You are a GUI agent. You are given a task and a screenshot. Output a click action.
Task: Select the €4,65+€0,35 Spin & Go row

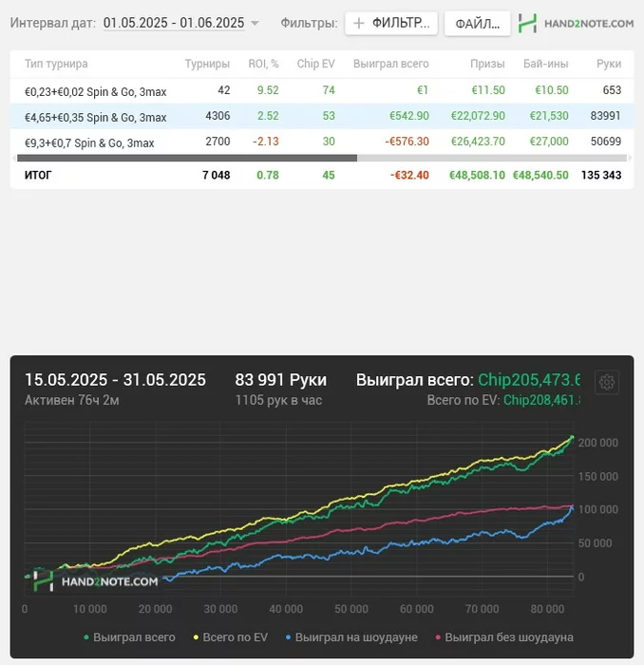322,116
